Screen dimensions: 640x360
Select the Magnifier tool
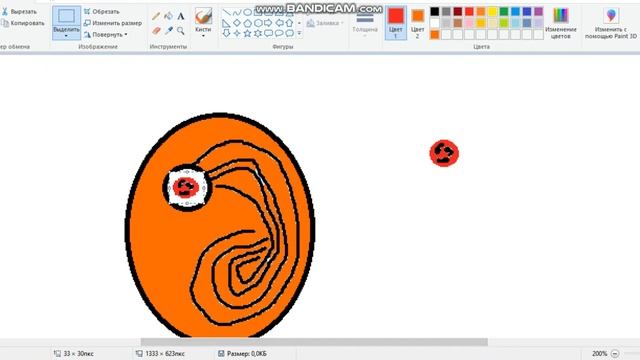(x=180, y=31)
